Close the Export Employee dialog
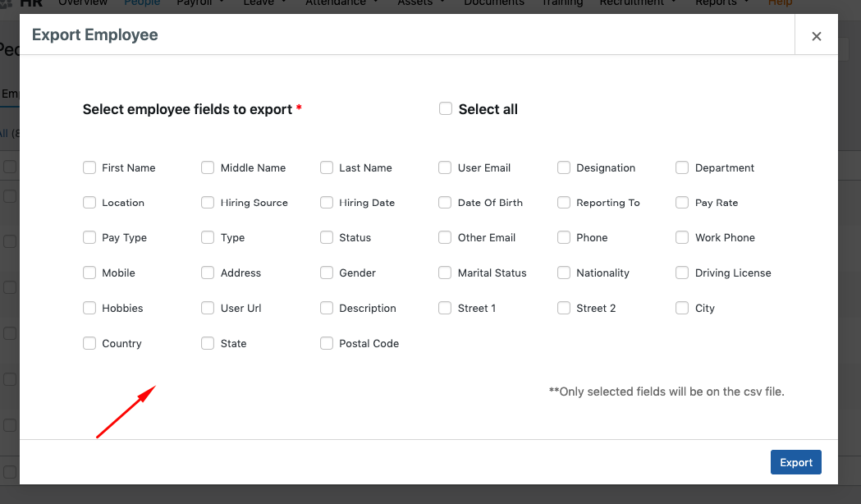This screenshot has height=504, width=861. 817,35
